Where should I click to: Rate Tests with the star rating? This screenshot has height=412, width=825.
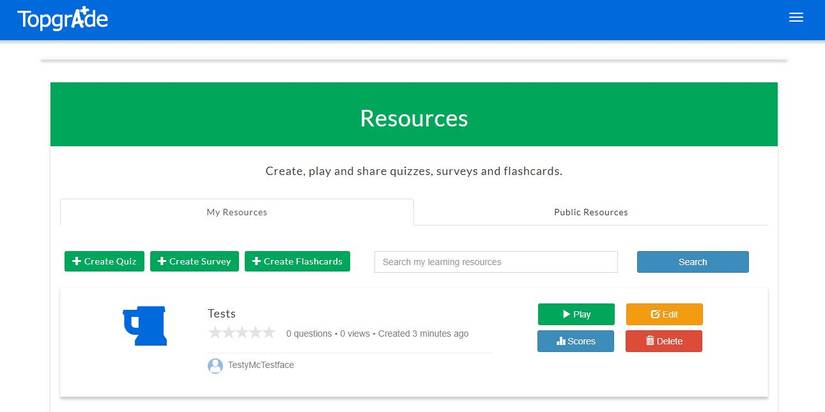pyautogui.click(x=242, y=333)
